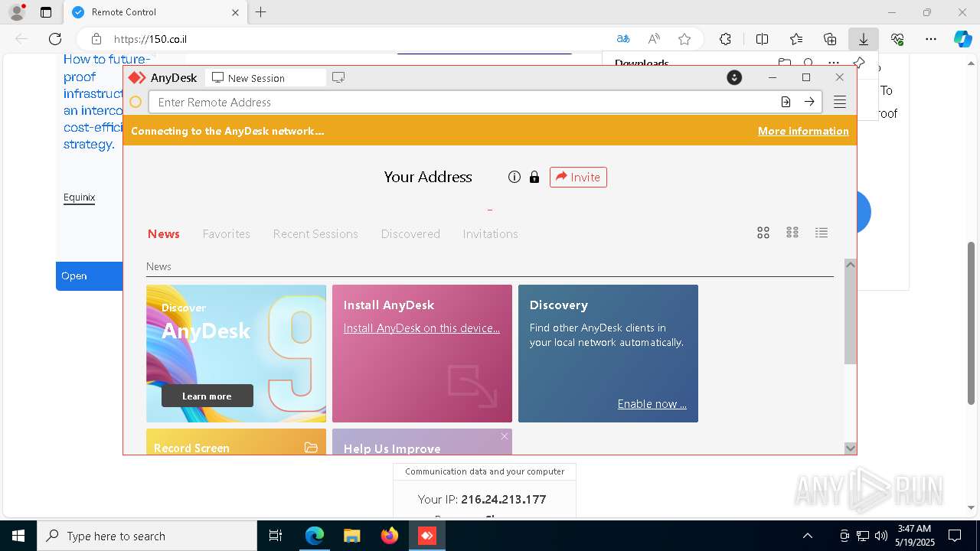
Task: Select the News tab
Action: tap(164, 233)
